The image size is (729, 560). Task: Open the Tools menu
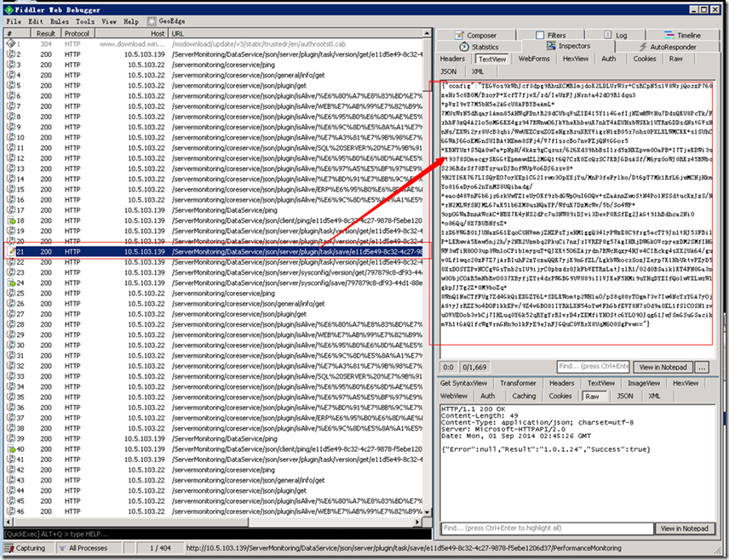coord(84,21)
